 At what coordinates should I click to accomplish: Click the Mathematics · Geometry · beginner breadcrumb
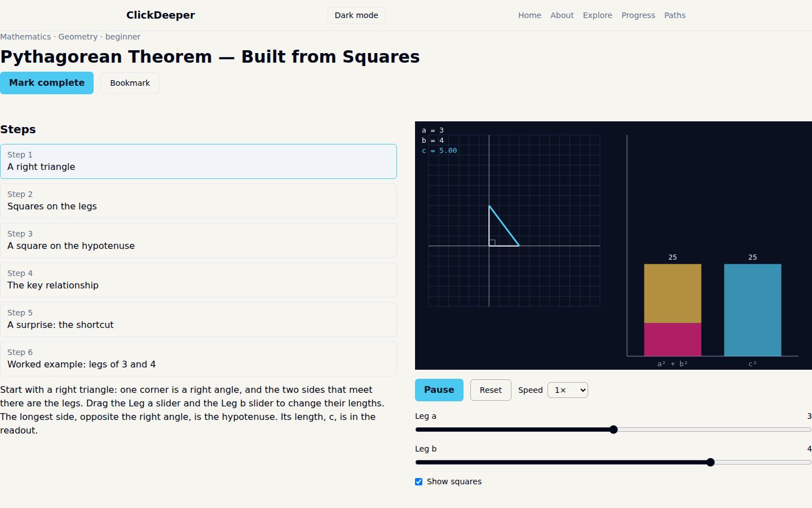(70, 37)
